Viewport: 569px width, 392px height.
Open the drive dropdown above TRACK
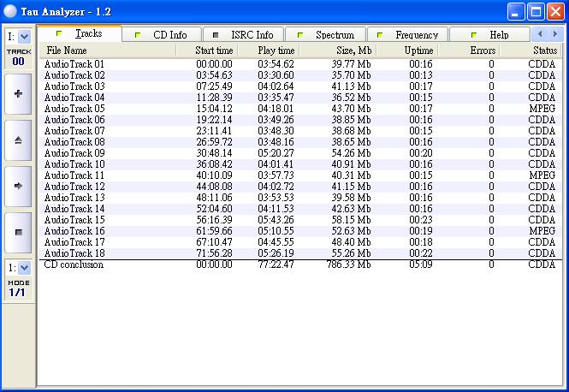click(24, 36)
